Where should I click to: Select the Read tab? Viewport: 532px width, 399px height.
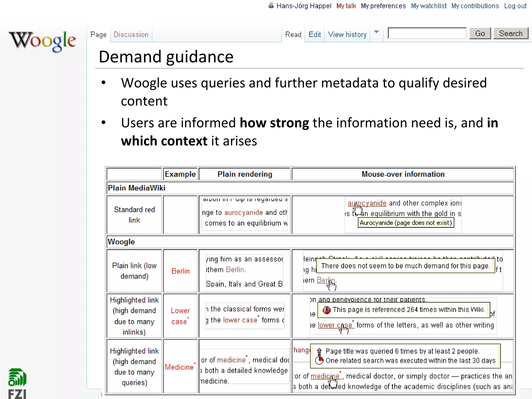click(293, 35)
